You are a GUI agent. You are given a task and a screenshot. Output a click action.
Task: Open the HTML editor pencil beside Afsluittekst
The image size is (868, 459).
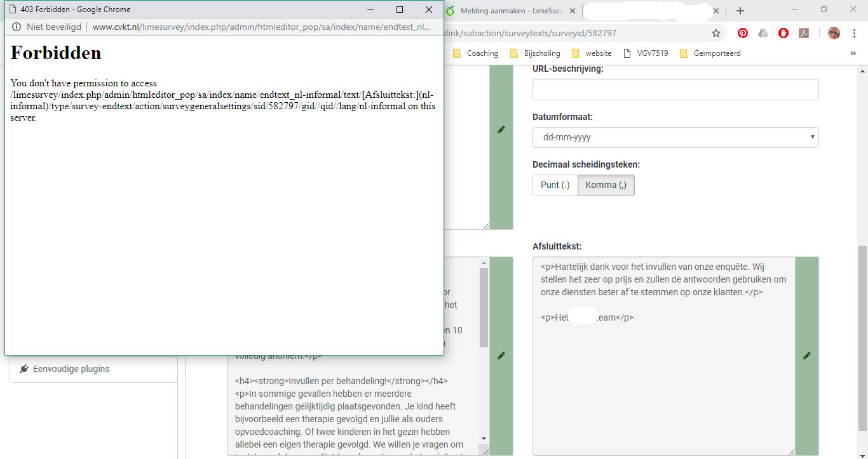coord(806,356)
